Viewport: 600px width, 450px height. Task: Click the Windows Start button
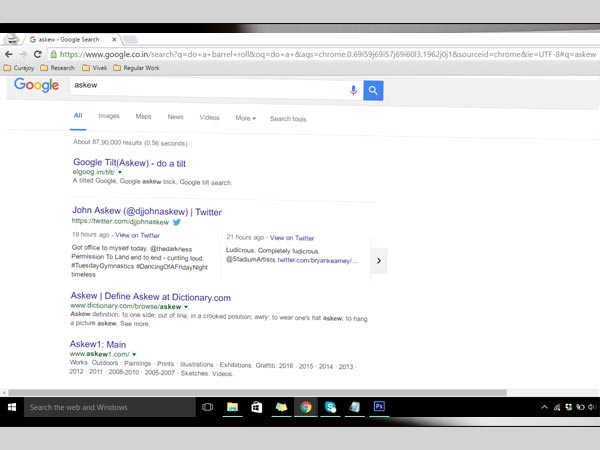click(13, 407)
